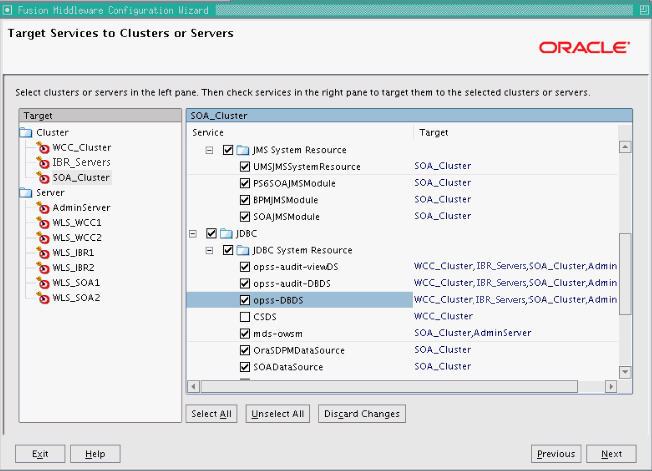Check the CSDS checkbox
652x471 pixels.
click(x=245, y=317)
